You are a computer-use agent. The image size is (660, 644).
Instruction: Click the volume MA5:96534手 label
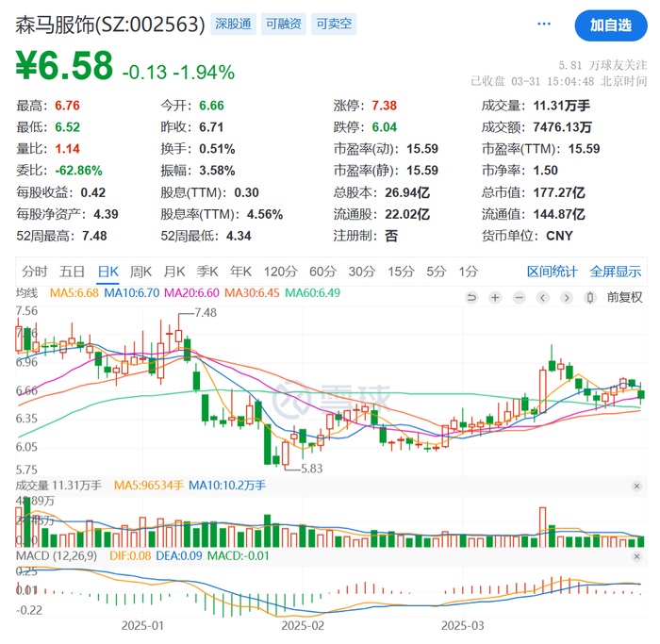149,486
